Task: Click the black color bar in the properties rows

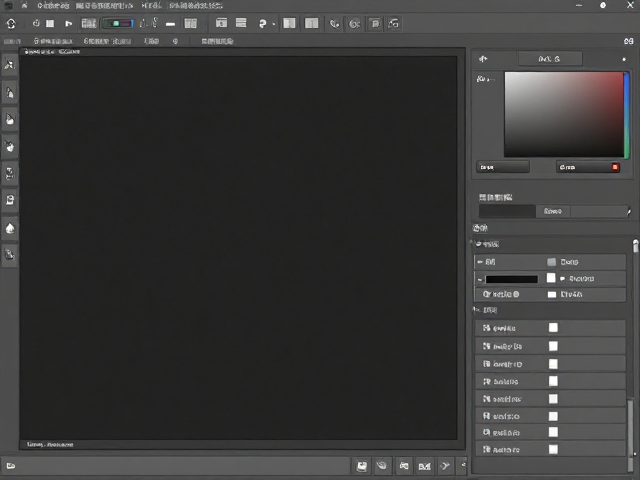Action: tap(511, 279)
